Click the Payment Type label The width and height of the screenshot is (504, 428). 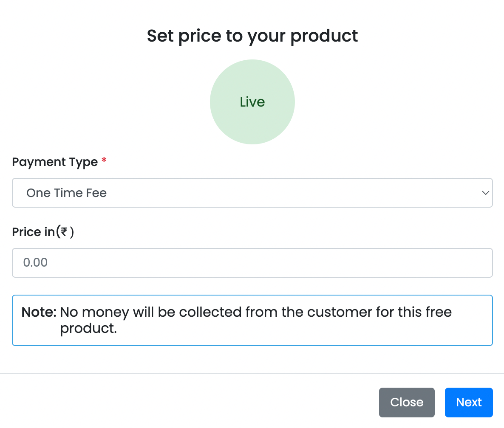tap(55, 162)
